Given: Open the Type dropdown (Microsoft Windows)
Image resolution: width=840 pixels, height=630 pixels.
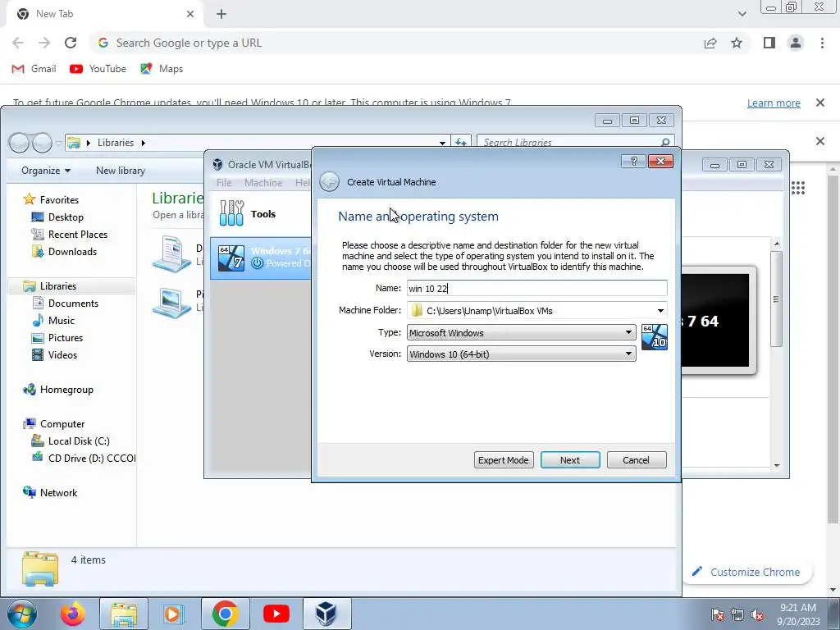Looking at the screenshot, I should 521,333.
